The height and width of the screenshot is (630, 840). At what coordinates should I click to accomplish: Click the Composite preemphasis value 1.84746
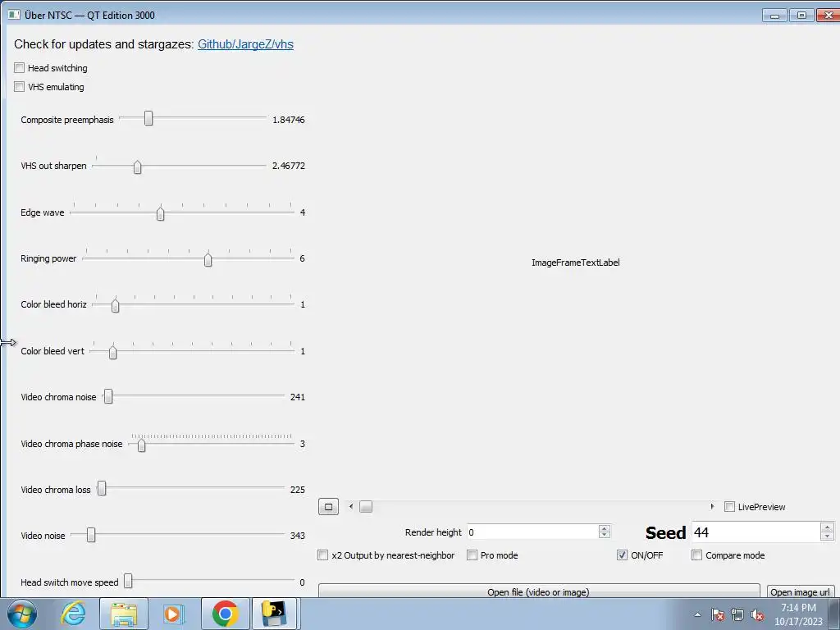click(x=288, y=120)
